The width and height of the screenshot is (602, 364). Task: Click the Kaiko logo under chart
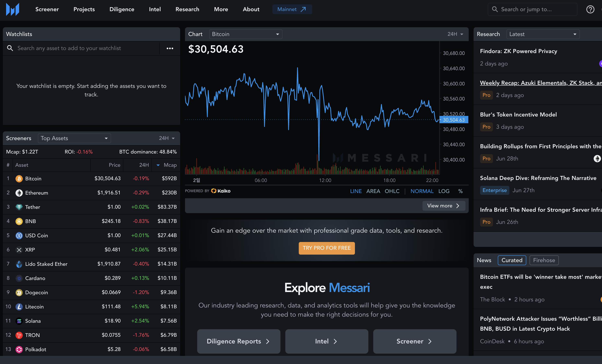221,191
